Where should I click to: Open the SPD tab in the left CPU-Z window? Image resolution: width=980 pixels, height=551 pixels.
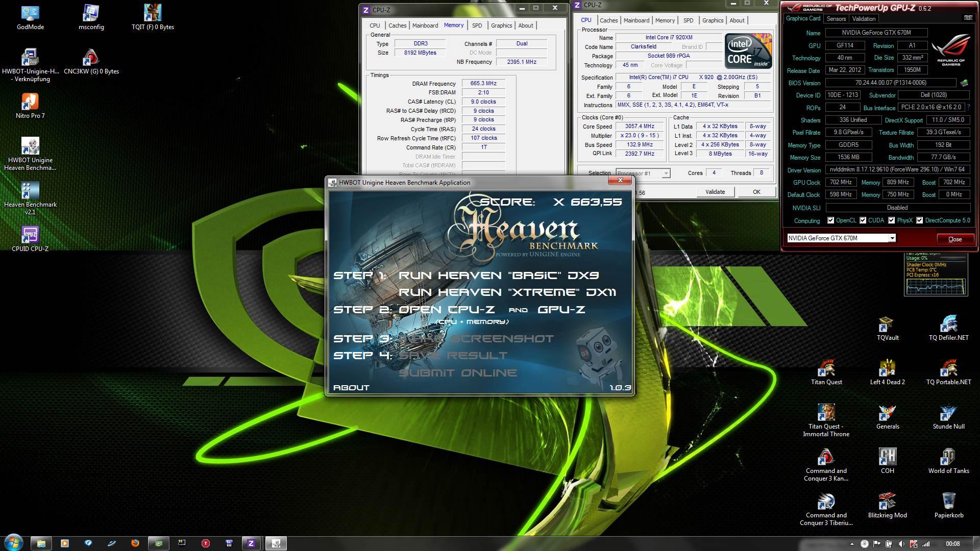click(x=477, y=26)
